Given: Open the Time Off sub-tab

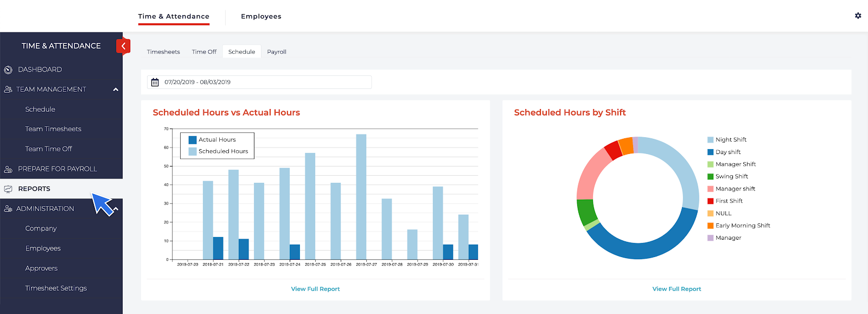Looking at the screenshot, I should tap(204, 52).
